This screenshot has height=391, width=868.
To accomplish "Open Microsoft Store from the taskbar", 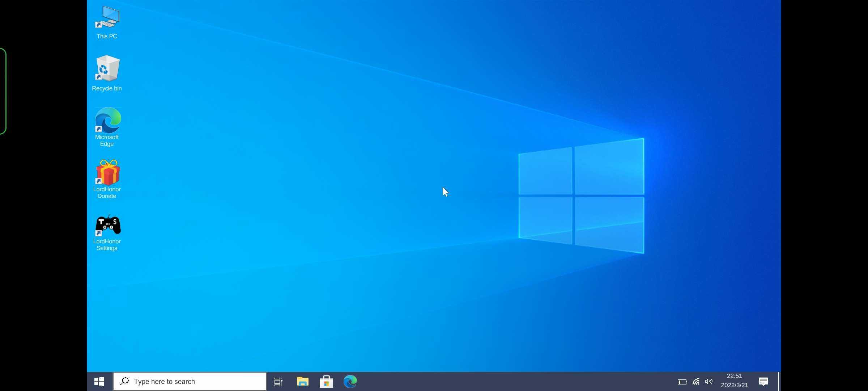I will pyautogui.click(x=326, y=381).
